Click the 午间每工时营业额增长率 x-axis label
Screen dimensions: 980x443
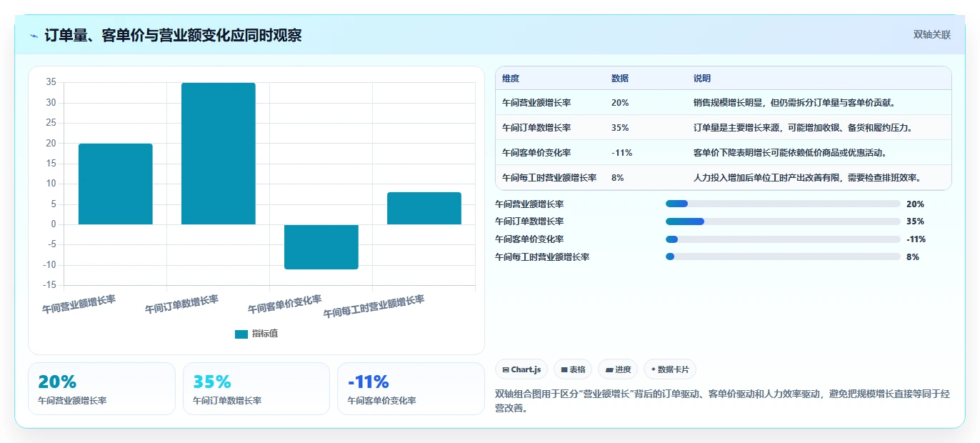tap(374, 307)
